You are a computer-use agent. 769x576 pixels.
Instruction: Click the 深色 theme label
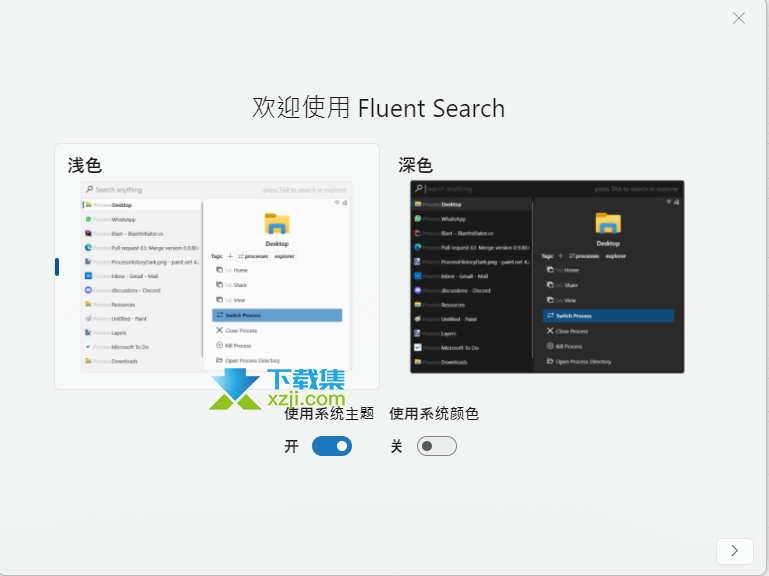click(415, 165)
